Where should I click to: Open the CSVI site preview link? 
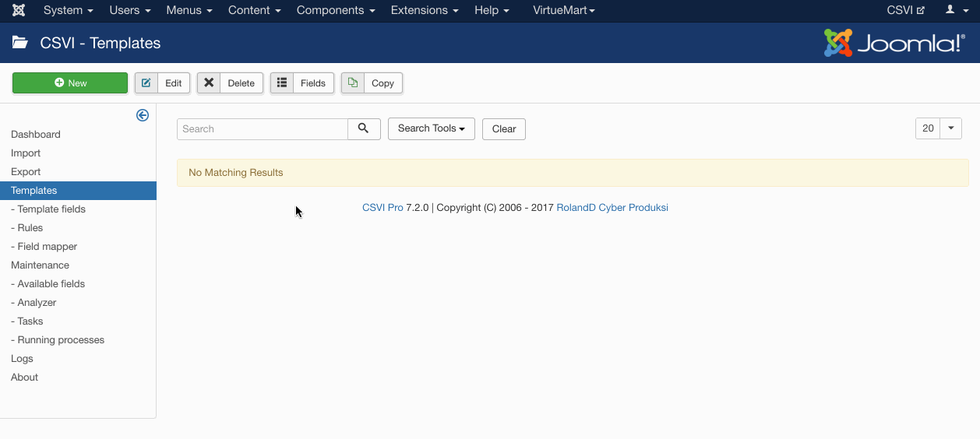coord(906,10)
